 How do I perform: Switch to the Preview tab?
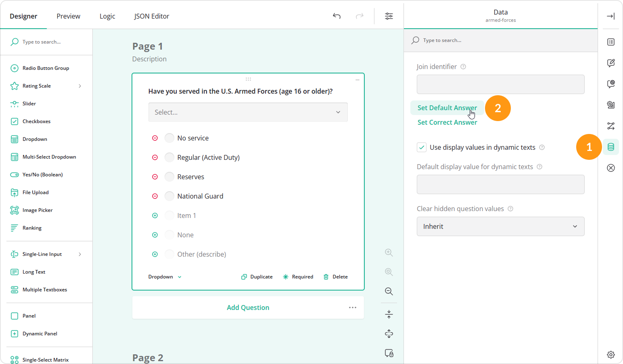[x=68, y=16]
